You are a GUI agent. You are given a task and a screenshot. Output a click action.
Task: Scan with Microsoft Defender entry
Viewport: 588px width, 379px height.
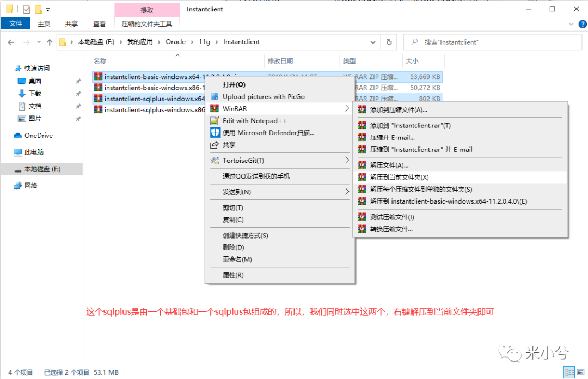point(280,132)
